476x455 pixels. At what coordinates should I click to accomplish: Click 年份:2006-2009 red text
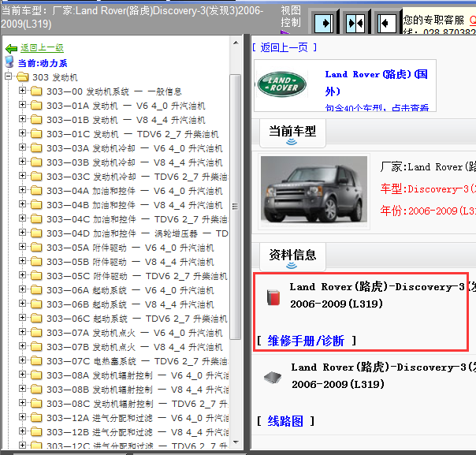pyautogui.click(x=428, y=211)
